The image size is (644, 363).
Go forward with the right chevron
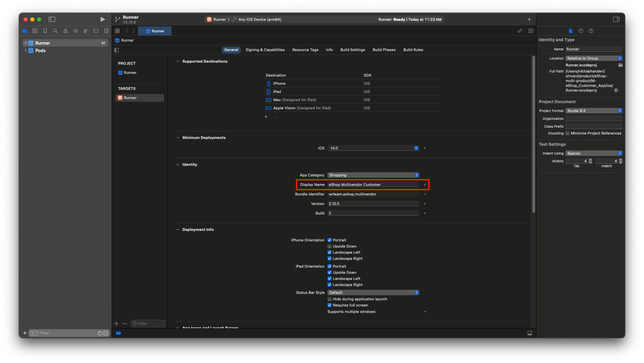[134, 31]
